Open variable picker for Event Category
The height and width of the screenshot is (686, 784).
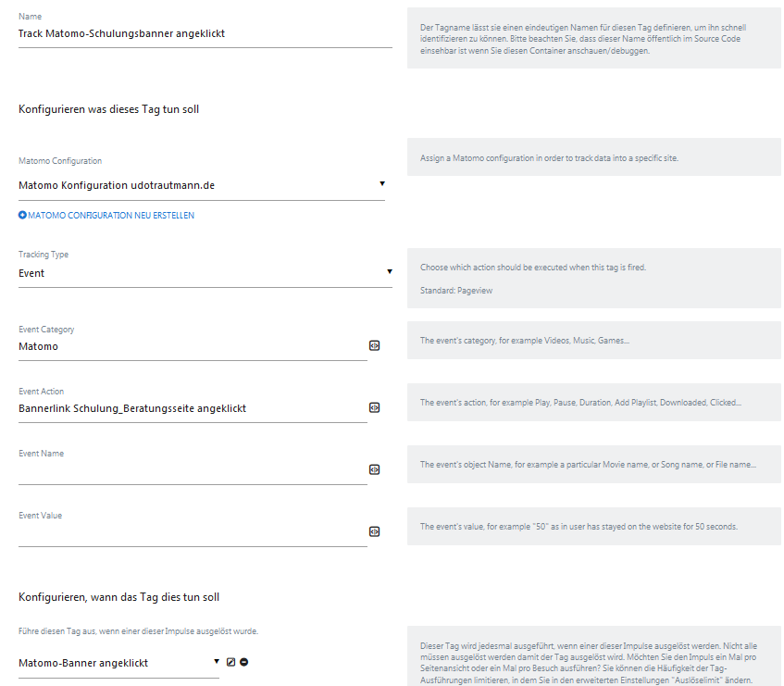click(374, 345)
